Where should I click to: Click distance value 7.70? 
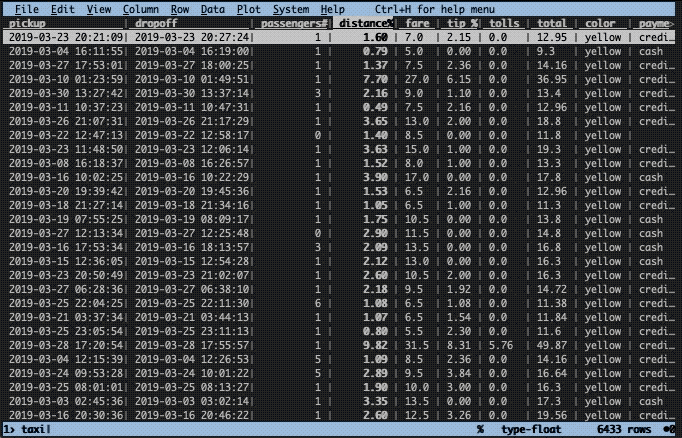375,80
